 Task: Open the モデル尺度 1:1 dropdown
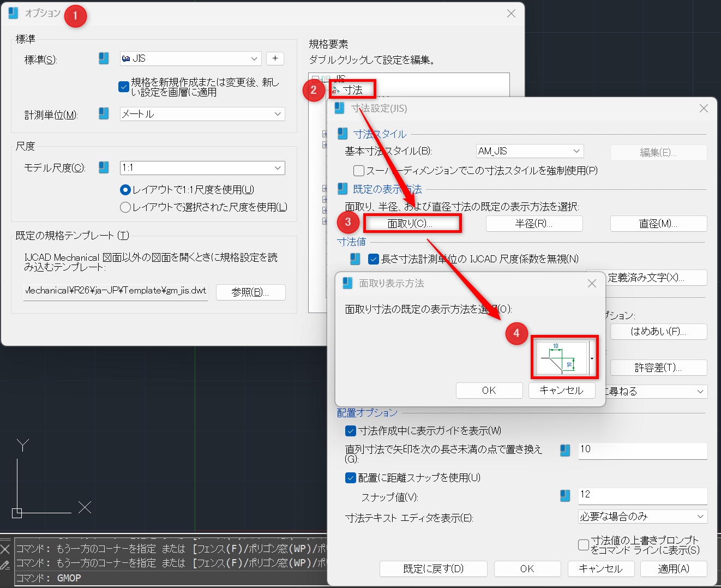tap(202, 167)
